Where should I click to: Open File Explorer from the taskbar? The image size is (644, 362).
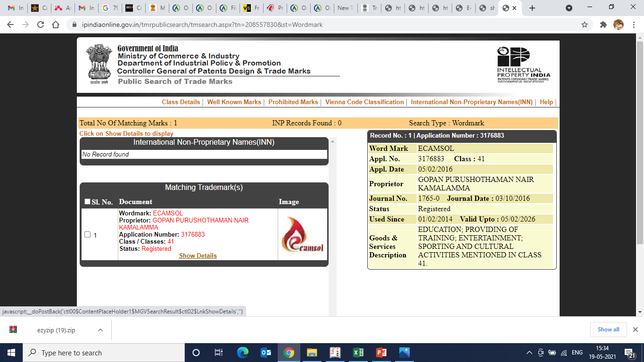(312, 353)
